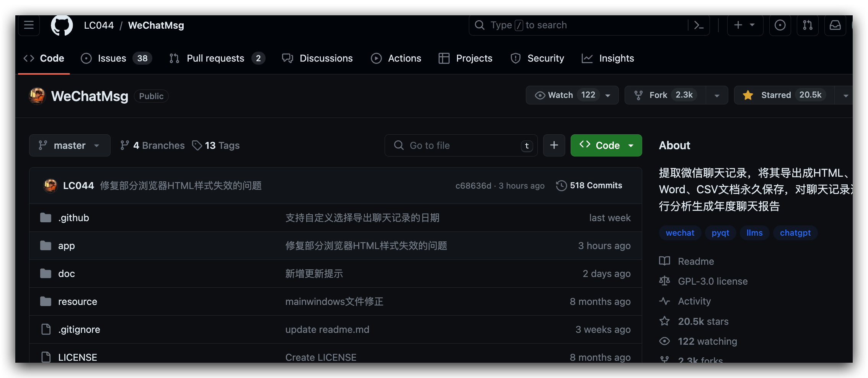
Task: Click the license scale icon
Action: [665, 281]
